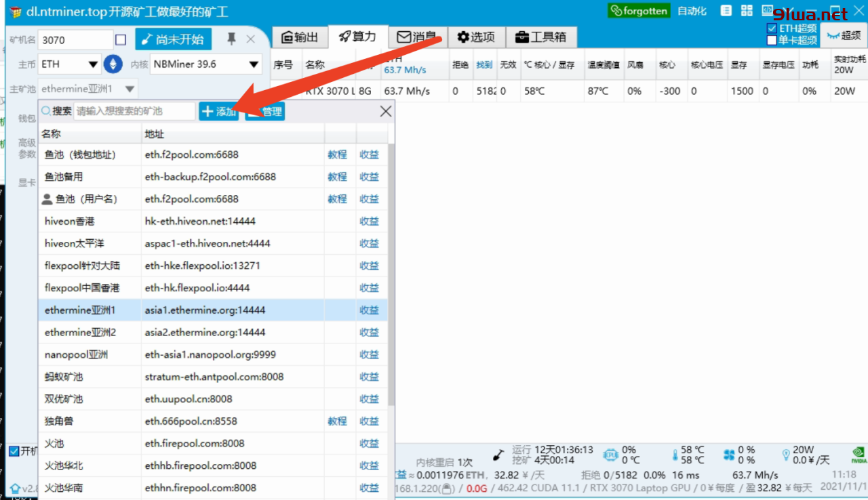
Task: Click address eth.firepool.com:8008
Action: 195,444
